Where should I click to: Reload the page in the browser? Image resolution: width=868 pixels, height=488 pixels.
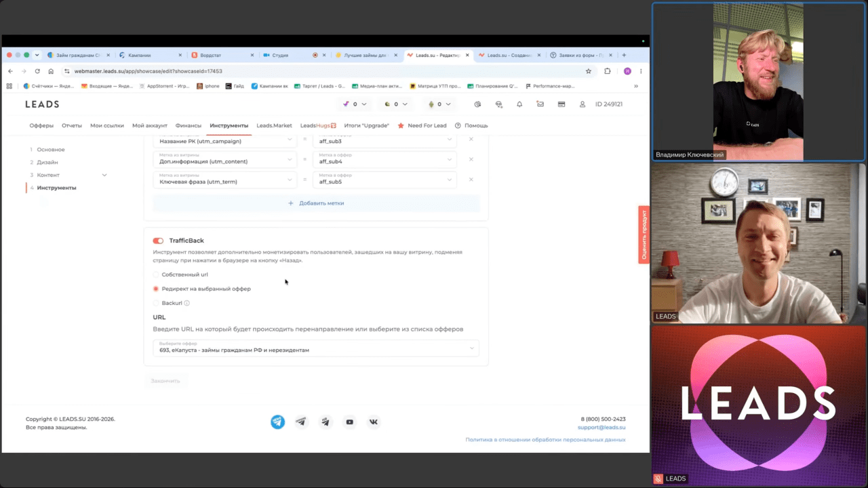click(37, 71)
